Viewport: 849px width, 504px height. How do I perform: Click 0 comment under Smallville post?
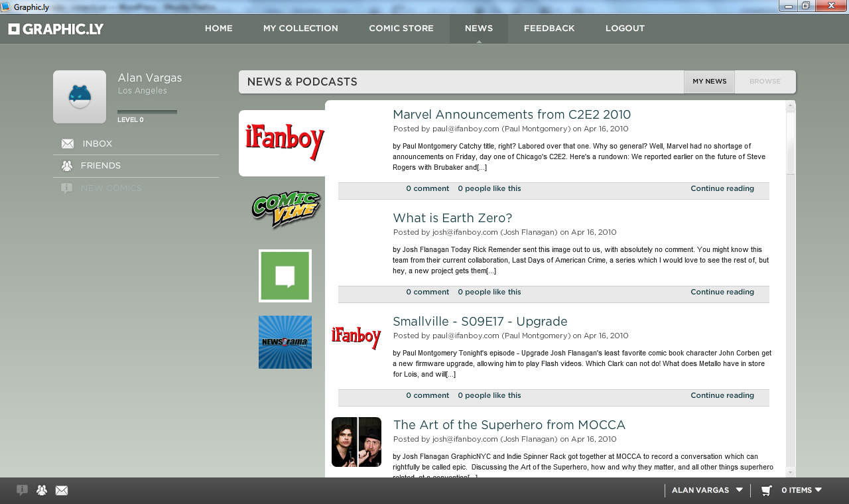click(x=428, y=396)
